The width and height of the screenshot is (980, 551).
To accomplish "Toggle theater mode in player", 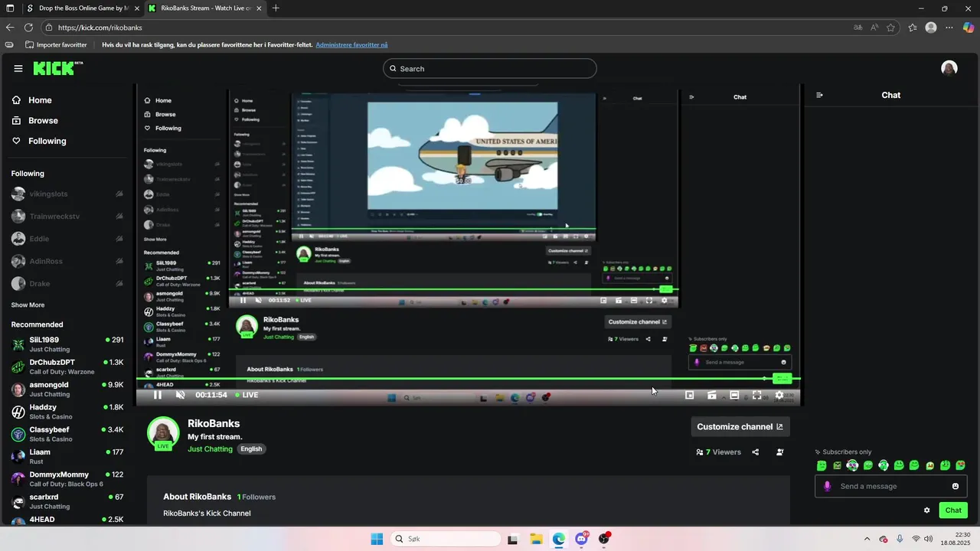I will coord(734,395).
